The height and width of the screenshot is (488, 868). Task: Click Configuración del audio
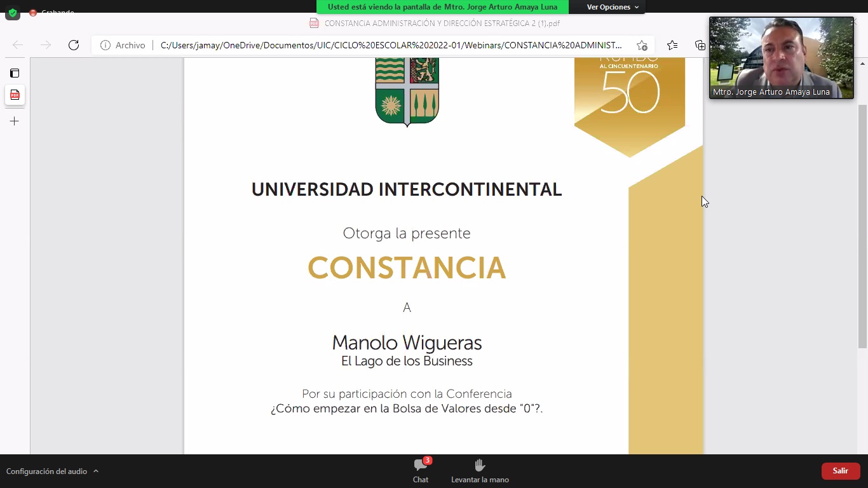(x=46, y=471)
